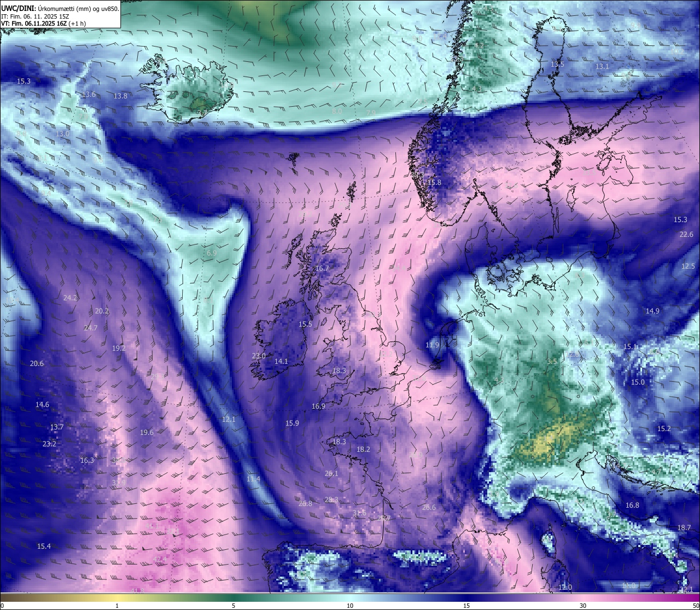Select the 16.8 value near the Adriatic
Screen dimensions: 700x610
632,506
